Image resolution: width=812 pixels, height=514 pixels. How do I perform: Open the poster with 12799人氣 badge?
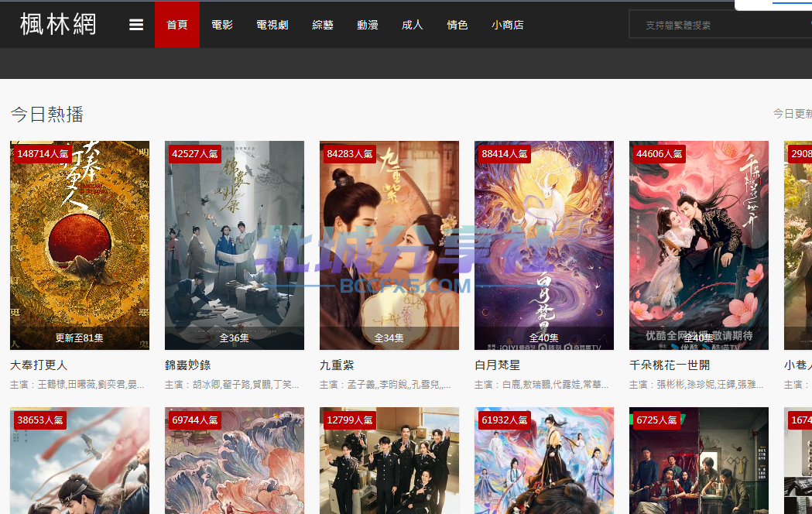[x=389, y=461]
